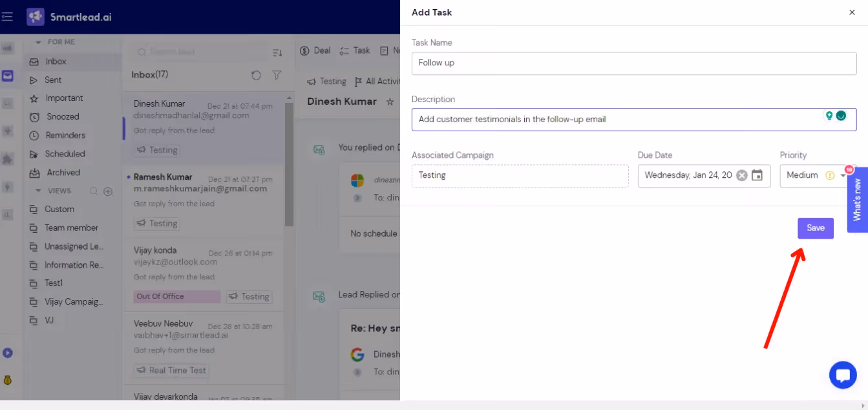Click the Real Time Test campaign tag

coord(172,371)
